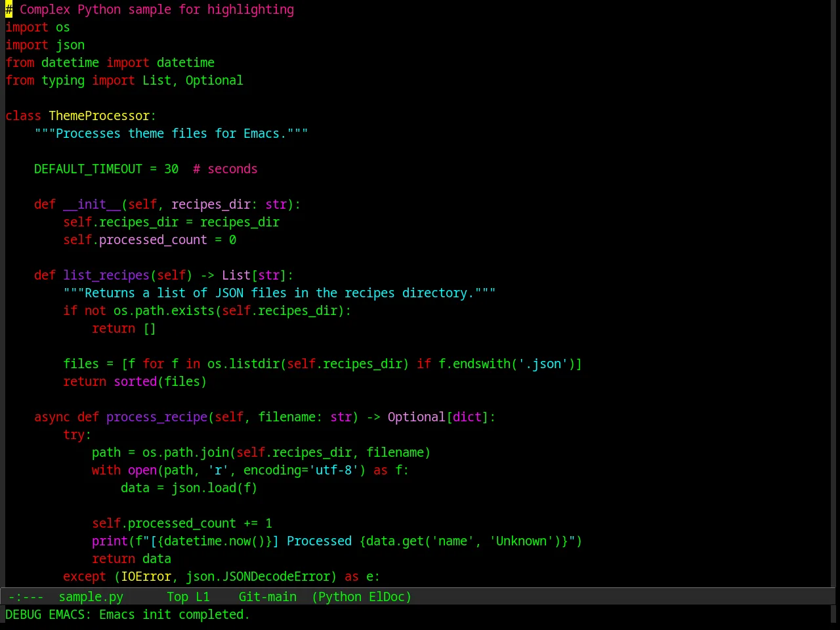Click the IOError exception name

tap(146, 576)
